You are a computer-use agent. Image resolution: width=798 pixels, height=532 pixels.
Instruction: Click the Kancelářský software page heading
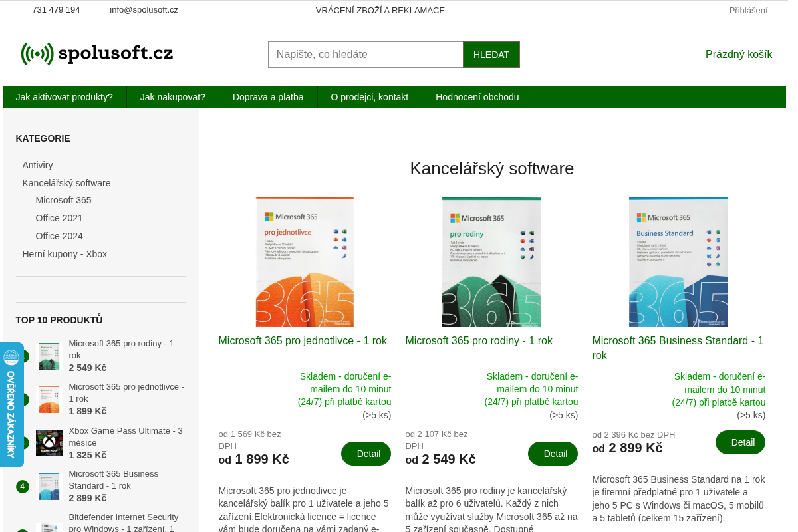pyautogui.click(x=491, y=168)
